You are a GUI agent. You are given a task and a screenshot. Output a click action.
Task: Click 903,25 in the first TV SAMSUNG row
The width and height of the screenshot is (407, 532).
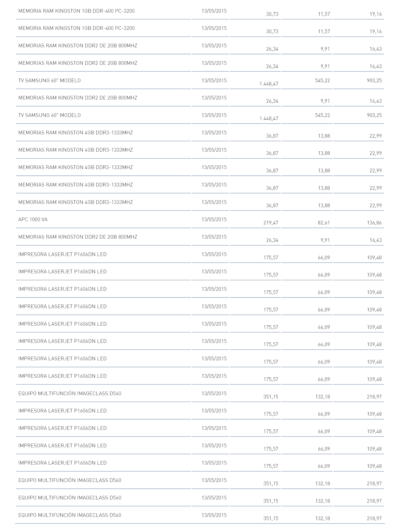tap(374, 80)
